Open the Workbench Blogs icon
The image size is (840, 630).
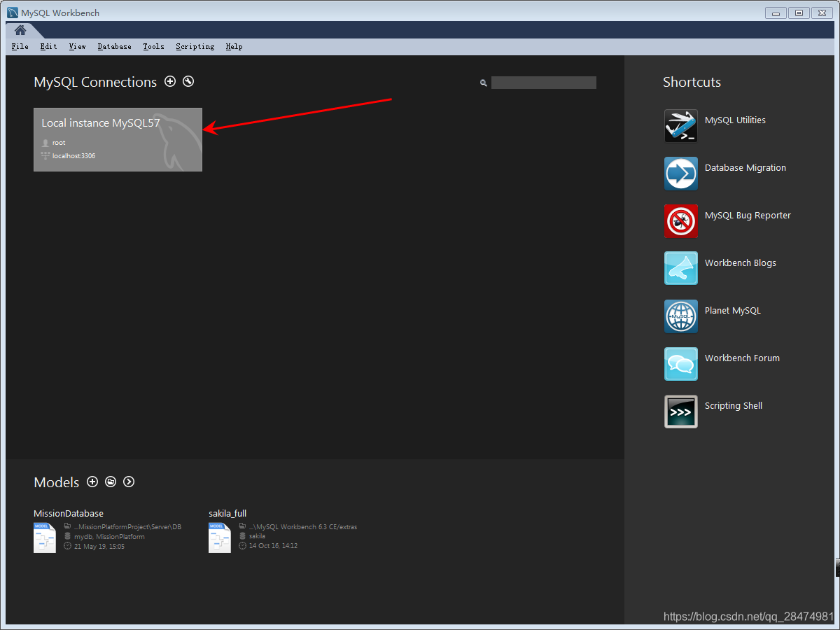[x=681, y=269]
